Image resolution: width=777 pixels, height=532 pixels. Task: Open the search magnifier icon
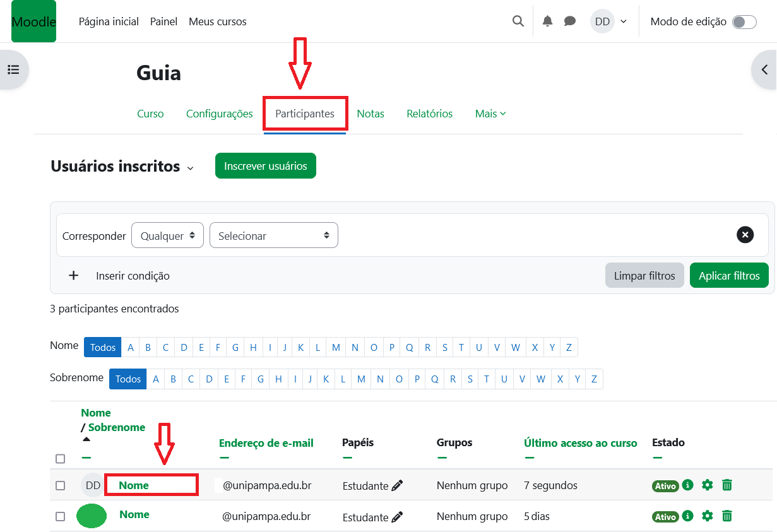518,21
